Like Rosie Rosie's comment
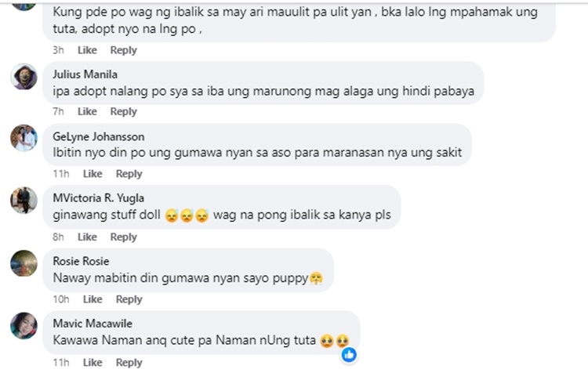Image resolution: width=588 pixels, height=369 pixels. pyautogui.click(x=93, y=299)
